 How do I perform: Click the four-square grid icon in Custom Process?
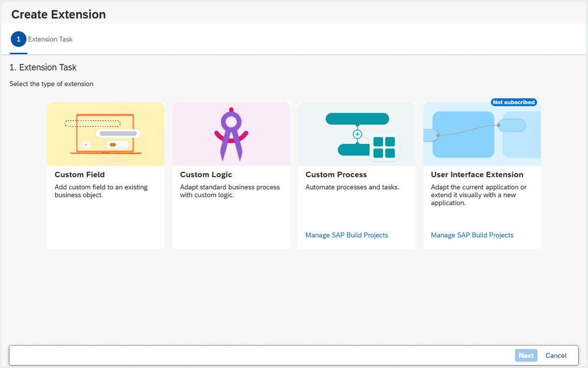coord(384,147)
